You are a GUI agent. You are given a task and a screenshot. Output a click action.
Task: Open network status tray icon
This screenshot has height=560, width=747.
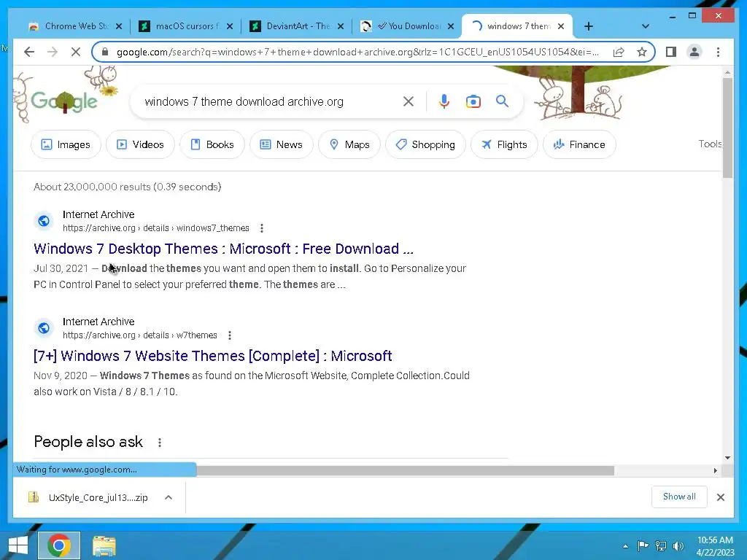tap(660, 545)
